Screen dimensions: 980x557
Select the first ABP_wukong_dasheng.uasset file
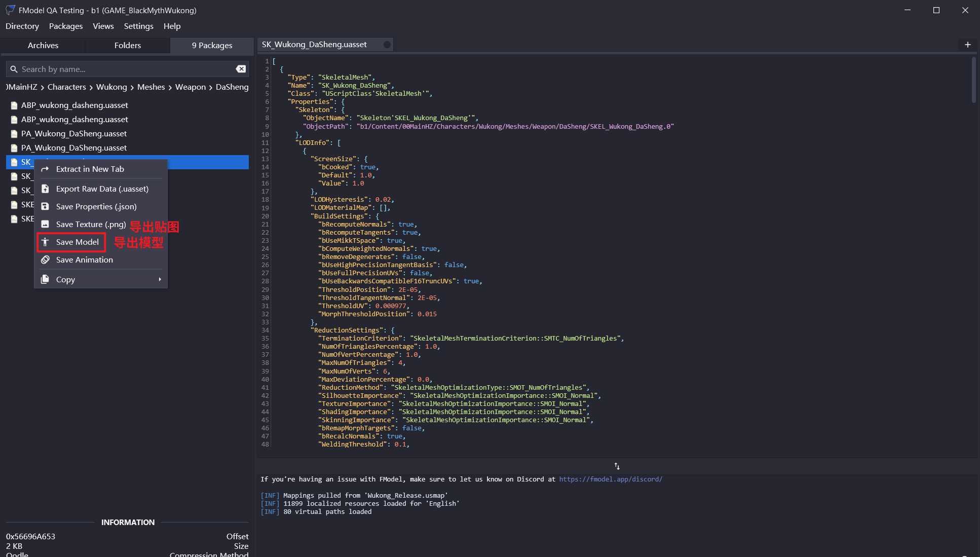[127, 105]
